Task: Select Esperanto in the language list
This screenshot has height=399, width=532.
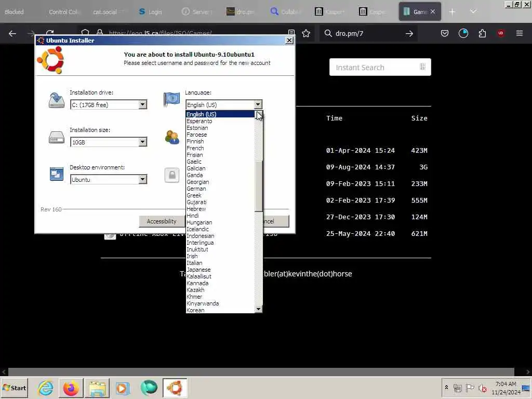Action: 199,121
